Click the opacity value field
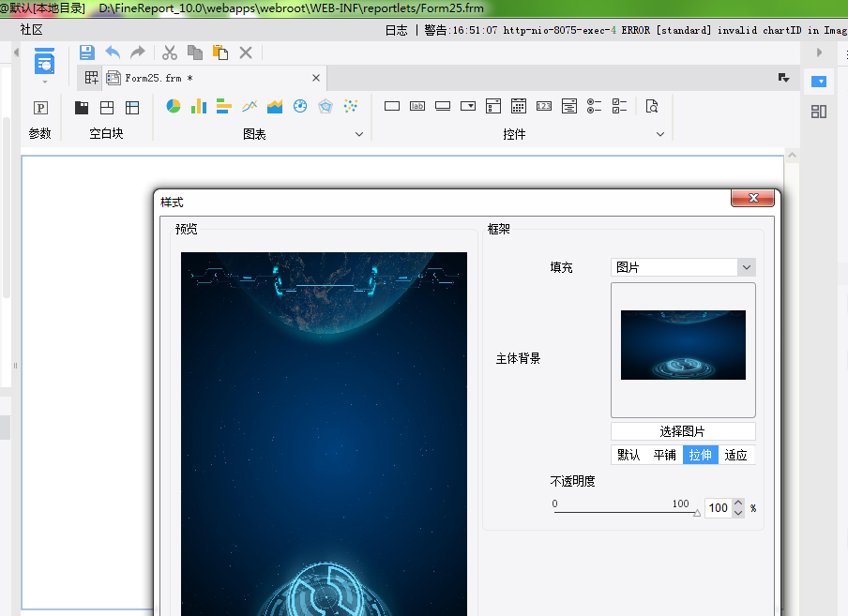848x616 pixels. pos(719,508)
